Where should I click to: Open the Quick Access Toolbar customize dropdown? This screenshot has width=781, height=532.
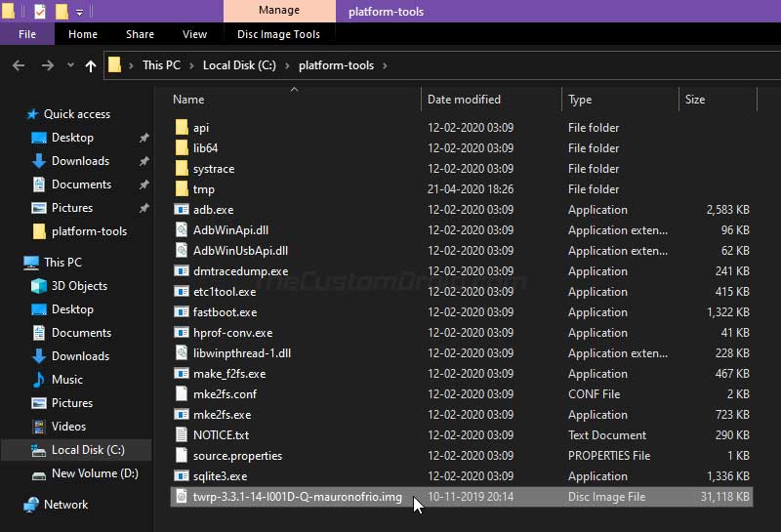(x=79, y=12)
